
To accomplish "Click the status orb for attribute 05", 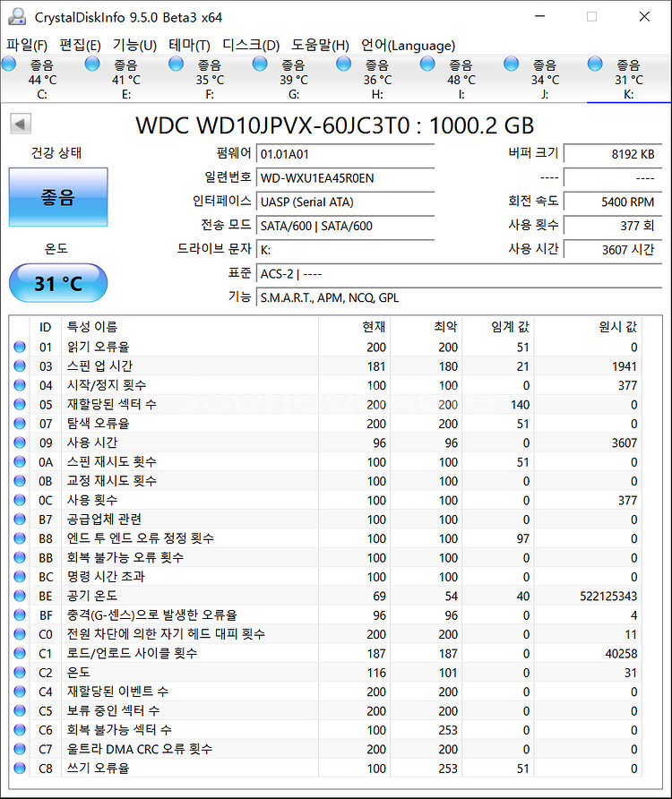I will 20,404.
